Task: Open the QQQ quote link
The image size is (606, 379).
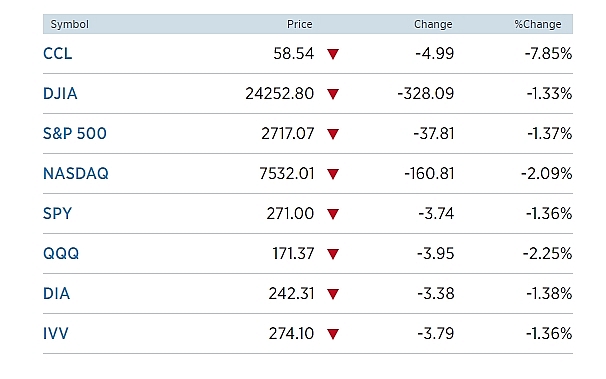Action: [x=61, y=253]
